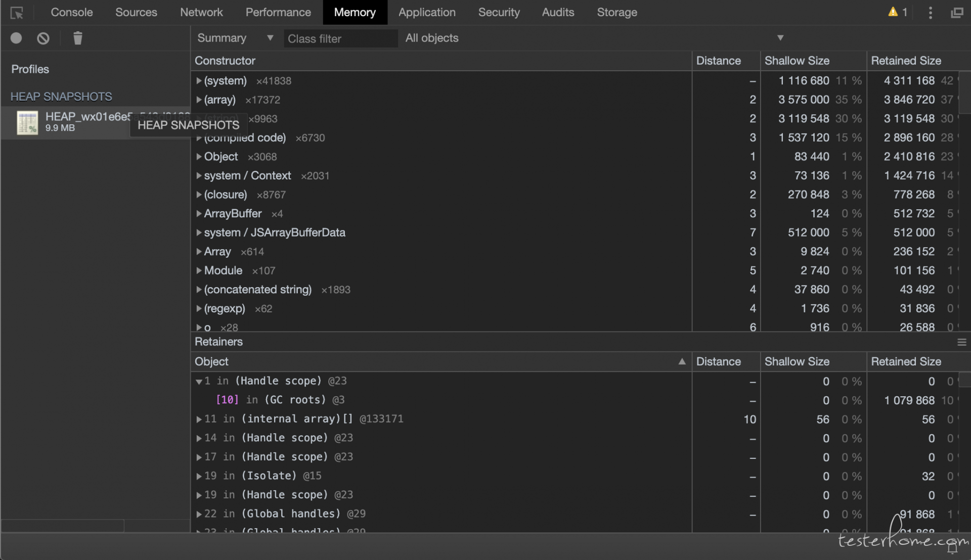This screenshot has width=971, height=560.
Task: Open the warning count indicator
Action: (898, 12)
